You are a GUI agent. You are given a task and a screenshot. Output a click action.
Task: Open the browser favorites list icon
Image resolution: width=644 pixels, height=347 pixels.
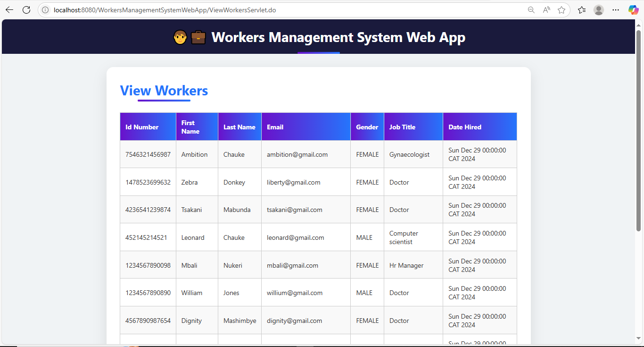[x=581, y=9]
